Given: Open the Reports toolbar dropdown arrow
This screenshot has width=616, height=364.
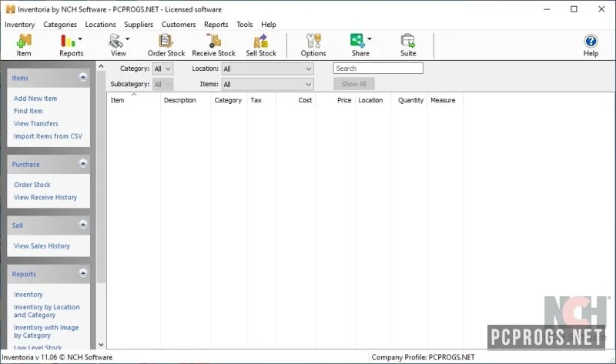Looking at the screenshot, I should 81,39.
